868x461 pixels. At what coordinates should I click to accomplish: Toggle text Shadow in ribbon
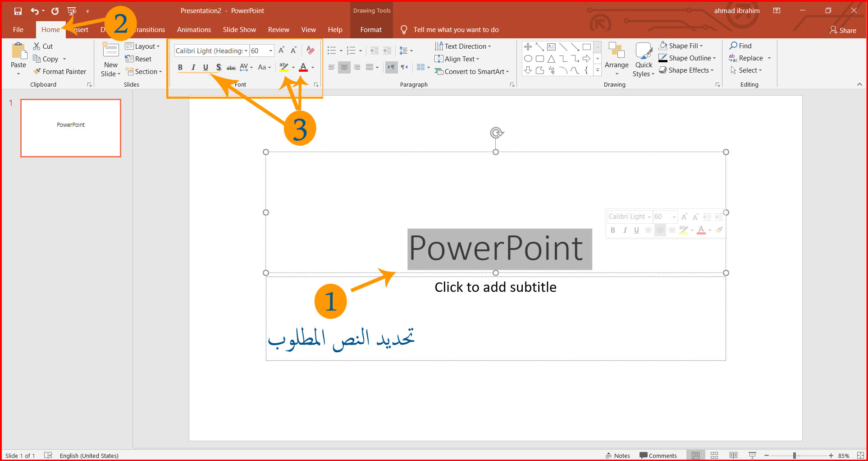[219, 67]
